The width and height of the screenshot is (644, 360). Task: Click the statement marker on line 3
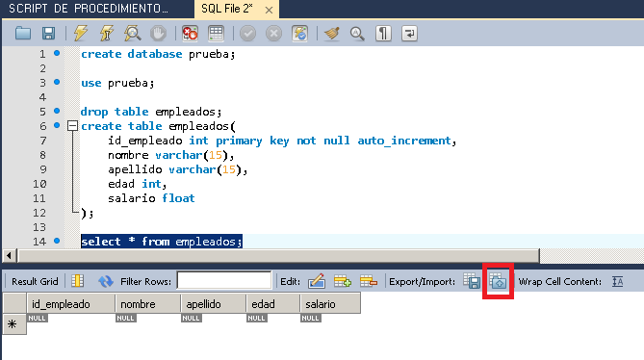[57, 82]
